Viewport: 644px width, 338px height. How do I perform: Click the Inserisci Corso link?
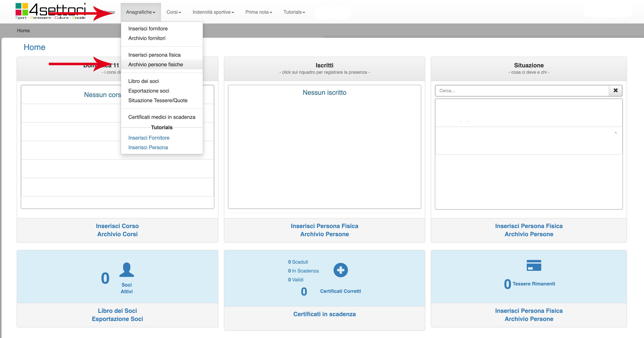[x=117, y=226]
